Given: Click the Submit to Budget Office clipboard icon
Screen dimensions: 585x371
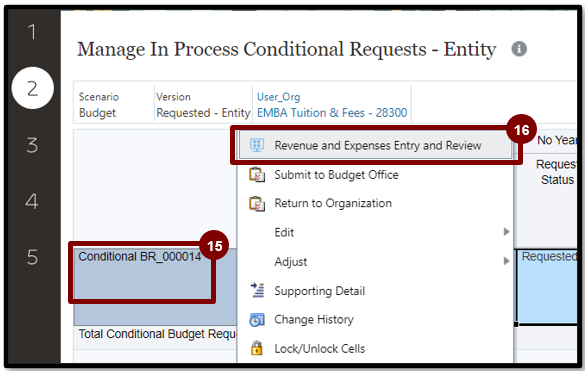Looking at the screenshot, I should [257, 175].
